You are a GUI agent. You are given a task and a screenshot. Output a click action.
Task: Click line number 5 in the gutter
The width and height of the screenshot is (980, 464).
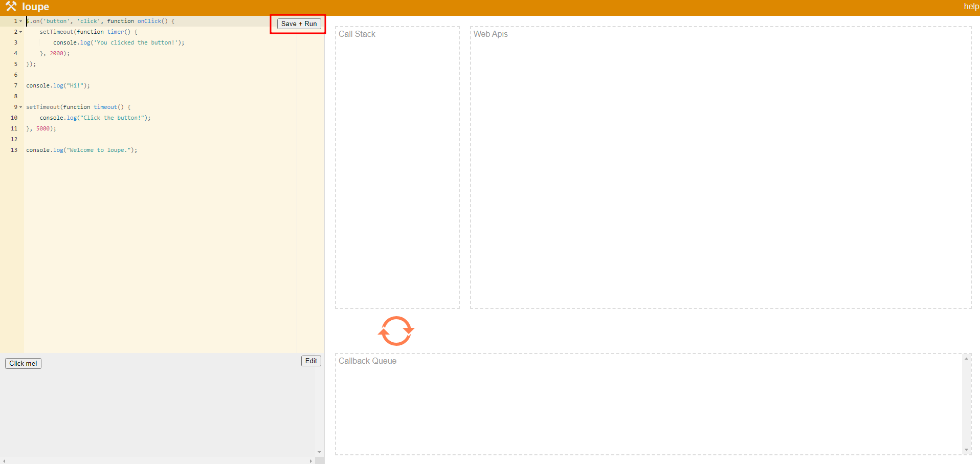click(15, 64)
